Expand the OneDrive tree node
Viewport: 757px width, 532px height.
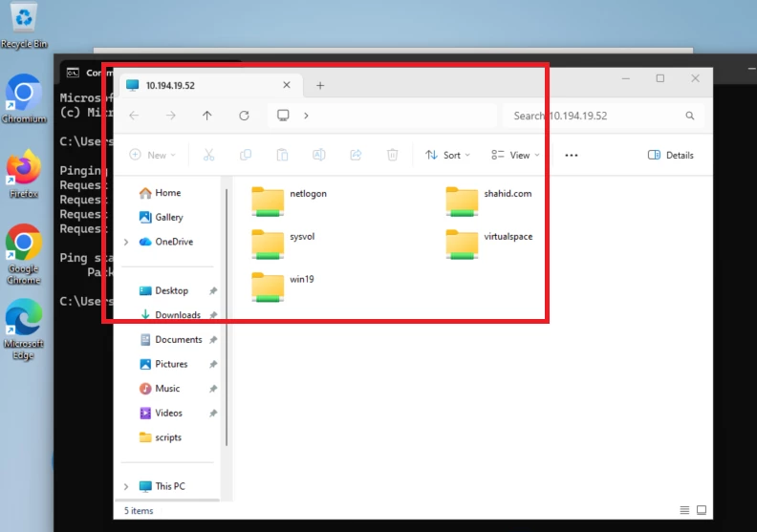pos(126,242)
